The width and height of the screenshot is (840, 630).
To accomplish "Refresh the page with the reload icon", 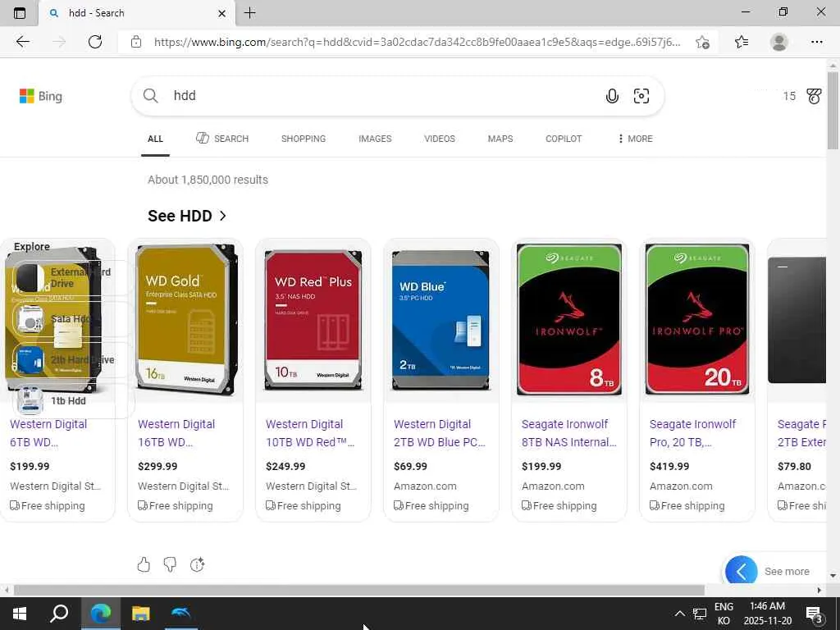I will point(95,42).
